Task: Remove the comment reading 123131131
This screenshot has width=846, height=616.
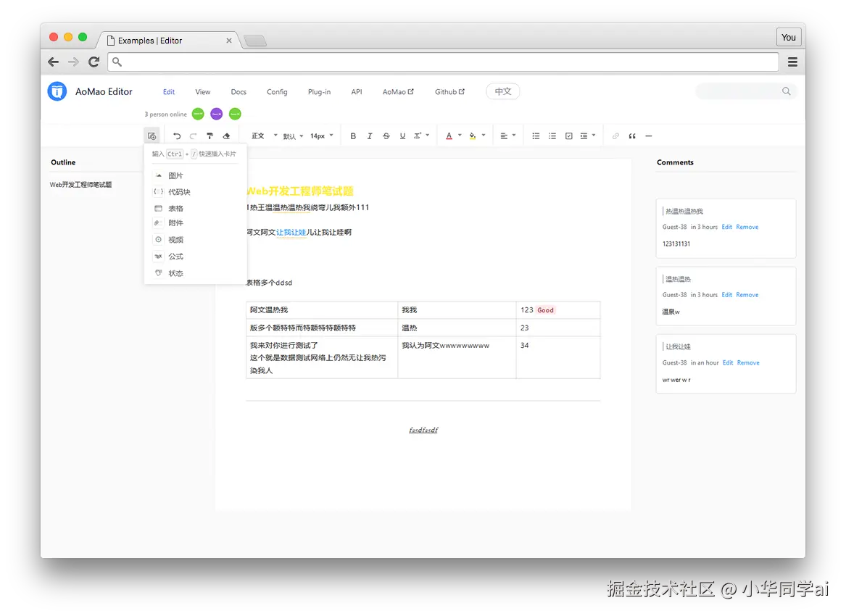Action: (747, 227)
